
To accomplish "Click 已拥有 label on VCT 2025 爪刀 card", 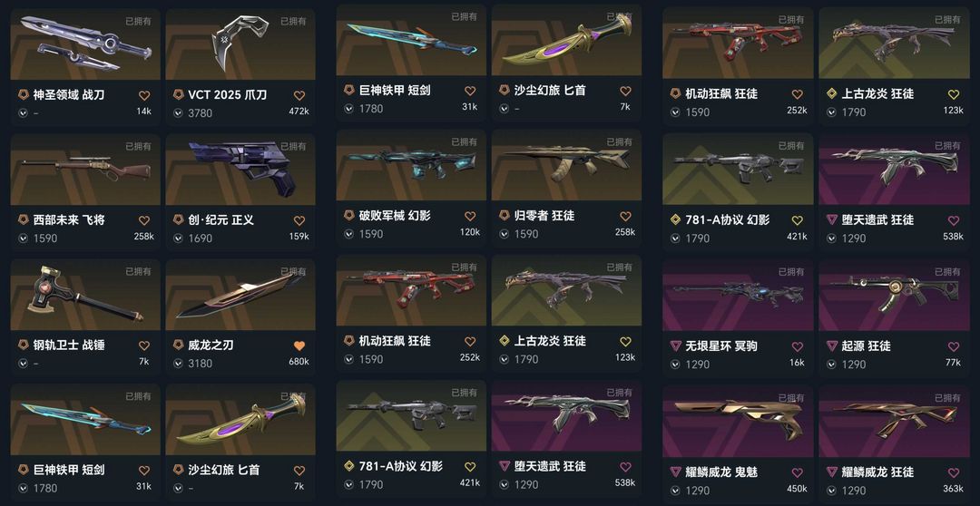I will tap(293, 21).
